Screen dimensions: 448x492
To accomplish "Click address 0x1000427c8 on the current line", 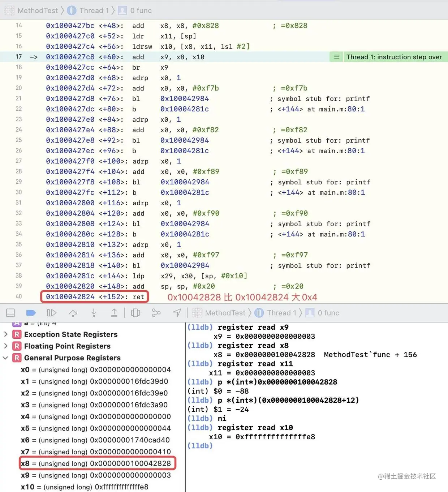I will (x=70, y=57).
